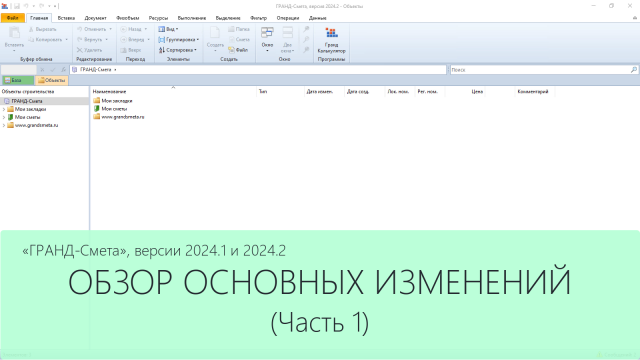
Task: Switch to the Вставка tab
Action: click(66, 18)
